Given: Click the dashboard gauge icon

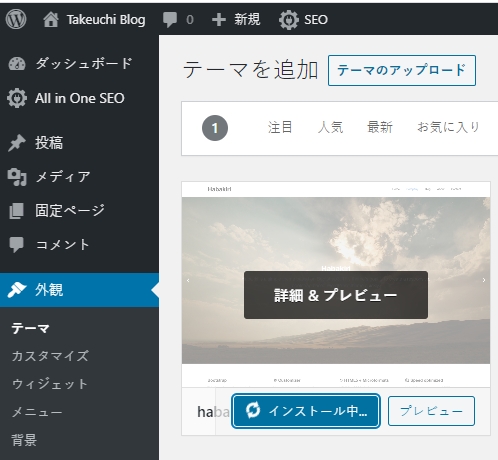Looking at the screenshot, I should 17,64.
